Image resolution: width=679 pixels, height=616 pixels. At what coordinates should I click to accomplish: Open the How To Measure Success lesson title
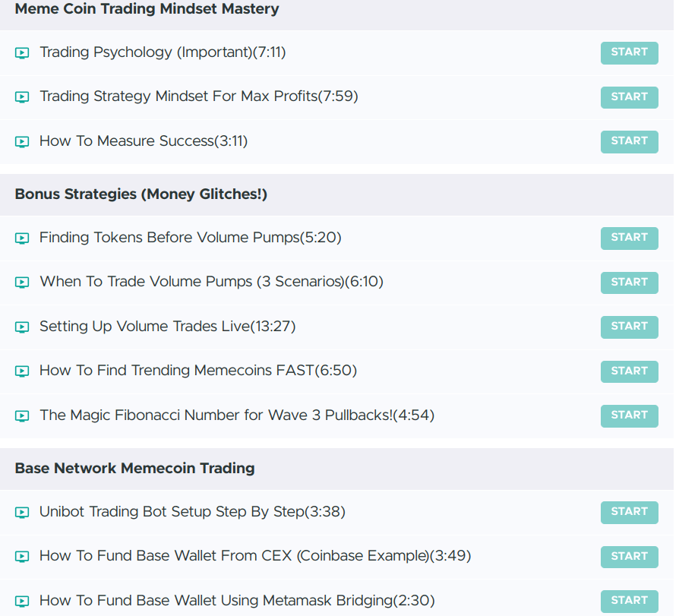click(144, 141)
